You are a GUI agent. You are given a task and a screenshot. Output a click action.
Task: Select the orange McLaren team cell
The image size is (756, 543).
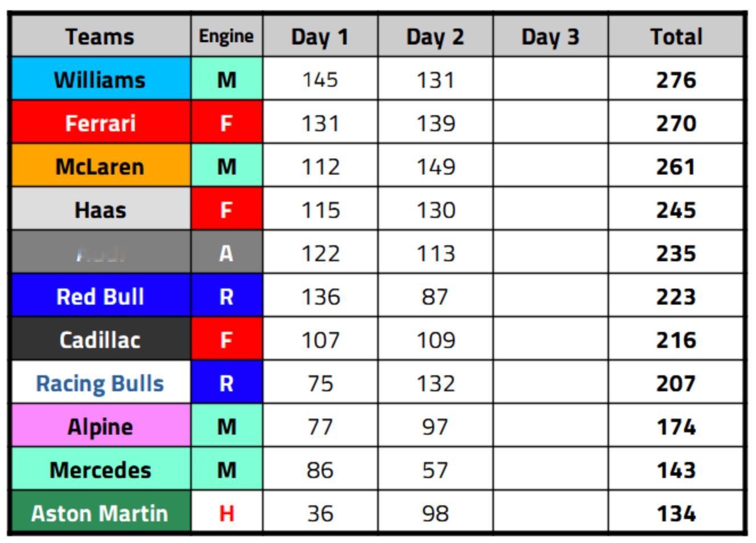click(100, 166)
